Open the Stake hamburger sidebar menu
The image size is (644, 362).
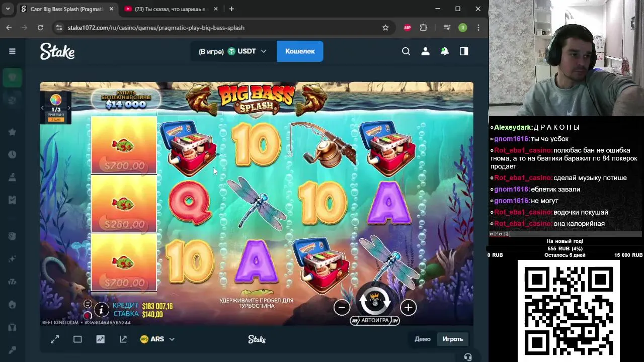pyautogui.click(x=12, y=51)
